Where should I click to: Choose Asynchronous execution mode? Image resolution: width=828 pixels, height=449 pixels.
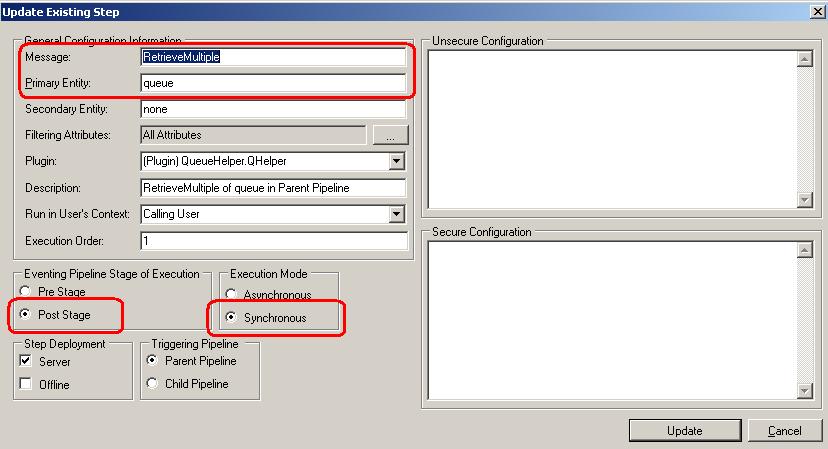point(231,294)
